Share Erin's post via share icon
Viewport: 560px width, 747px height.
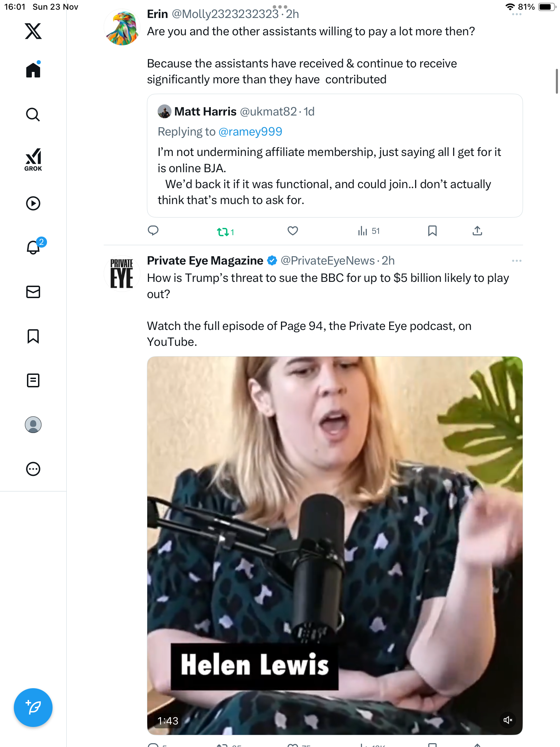click(x=477, y=231)
